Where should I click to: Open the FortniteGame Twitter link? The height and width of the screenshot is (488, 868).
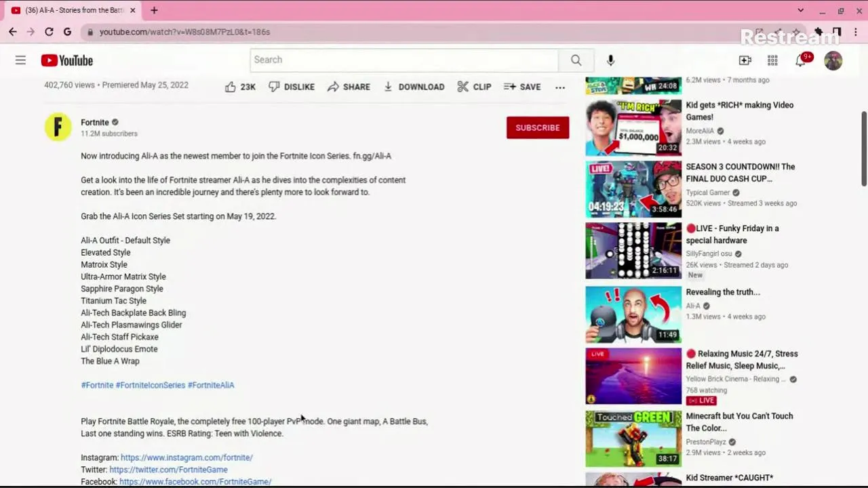(x=168, y=470)
